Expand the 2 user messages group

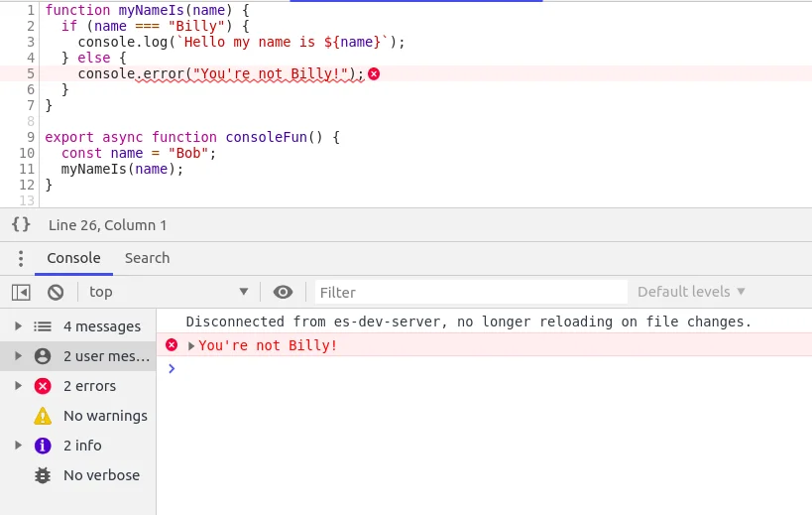[18, 356]
